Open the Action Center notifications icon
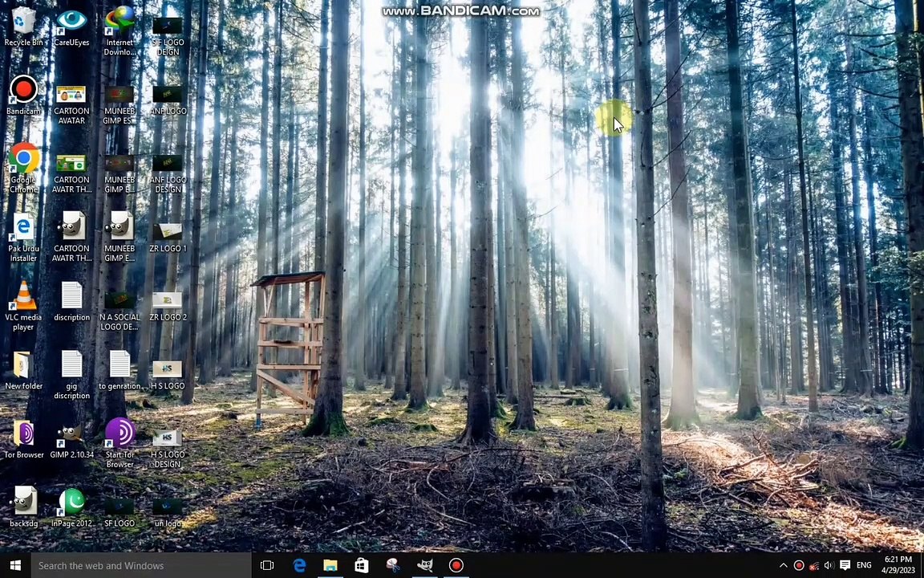This screenshot has width=924, height=578. coord(845,565)
